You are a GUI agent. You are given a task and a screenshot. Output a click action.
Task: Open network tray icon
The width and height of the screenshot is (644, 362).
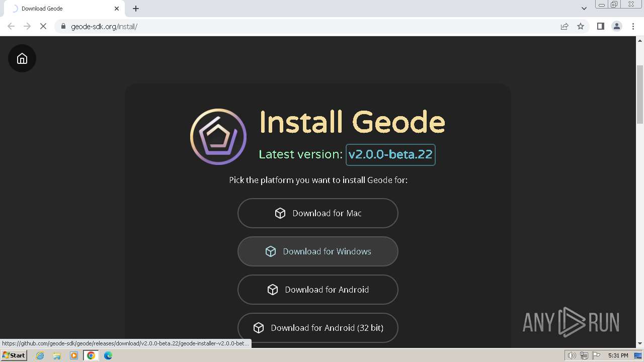[584, 355]
